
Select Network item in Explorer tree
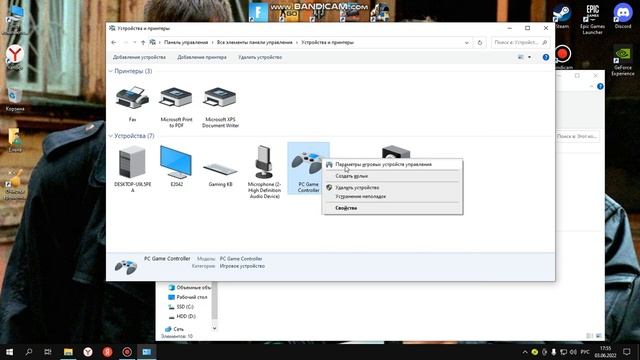(x=174, y=329)
